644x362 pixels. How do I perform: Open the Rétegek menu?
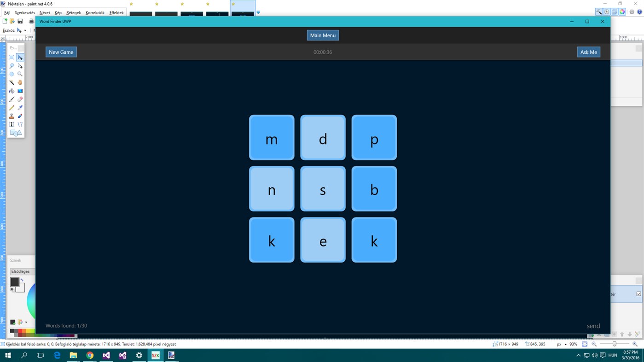[x=73, y=12]
